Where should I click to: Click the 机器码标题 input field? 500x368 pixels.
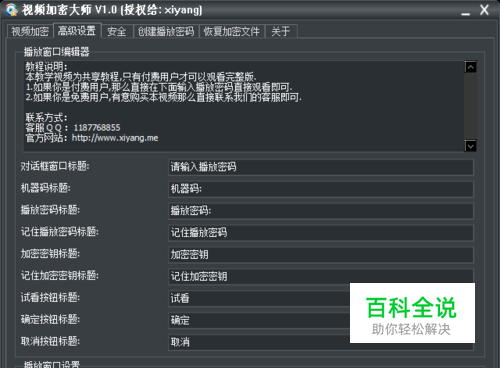[321, 189]
